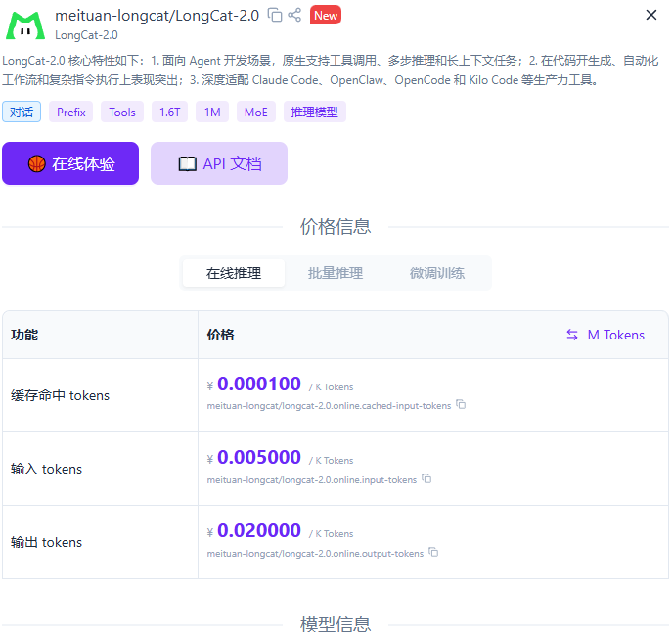This screenshot has width=672, height=632.
Task: Switch to the 批量推理 tab
Action: coord(336,273)
